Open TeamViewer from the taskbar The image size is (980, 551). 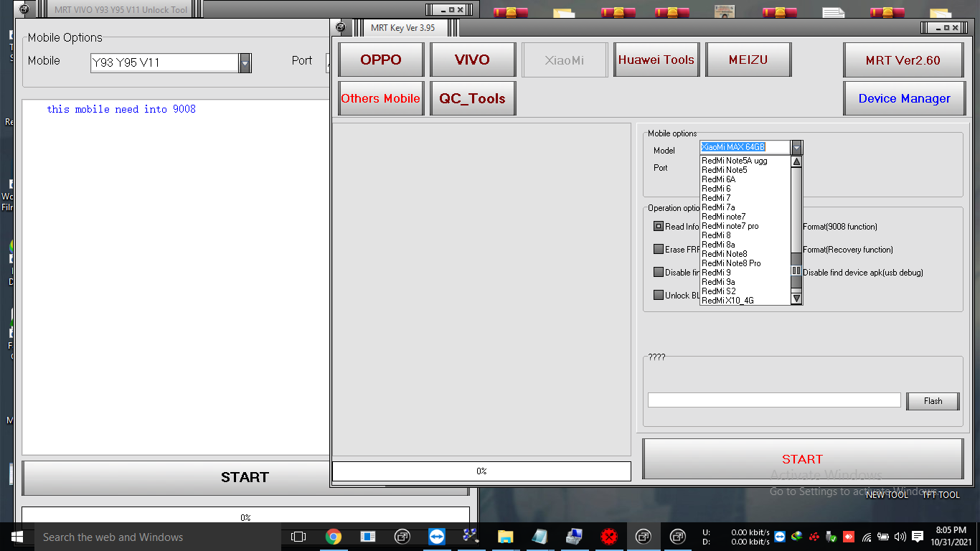point(436,537)
